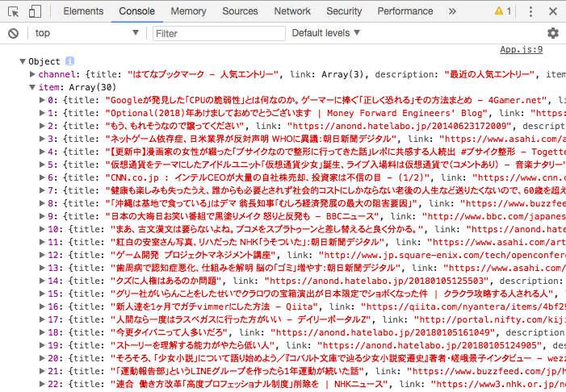Expand array item 4

[x=42, y=152]
